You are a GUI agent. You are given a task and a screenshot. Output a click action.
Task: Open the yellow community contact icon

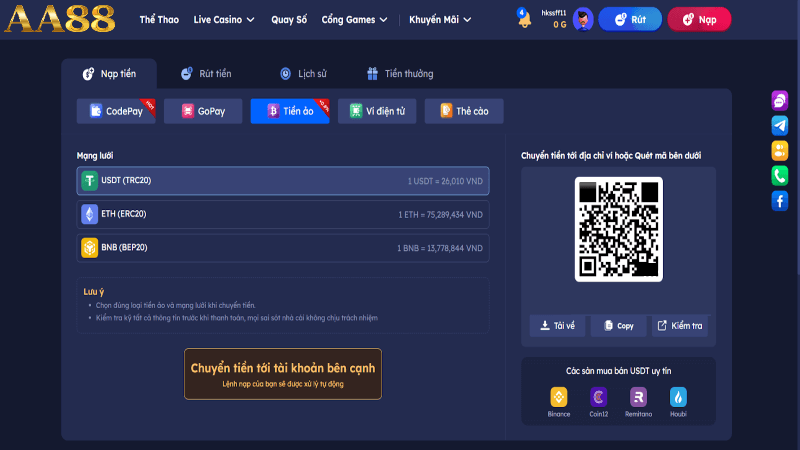point(780,151)
